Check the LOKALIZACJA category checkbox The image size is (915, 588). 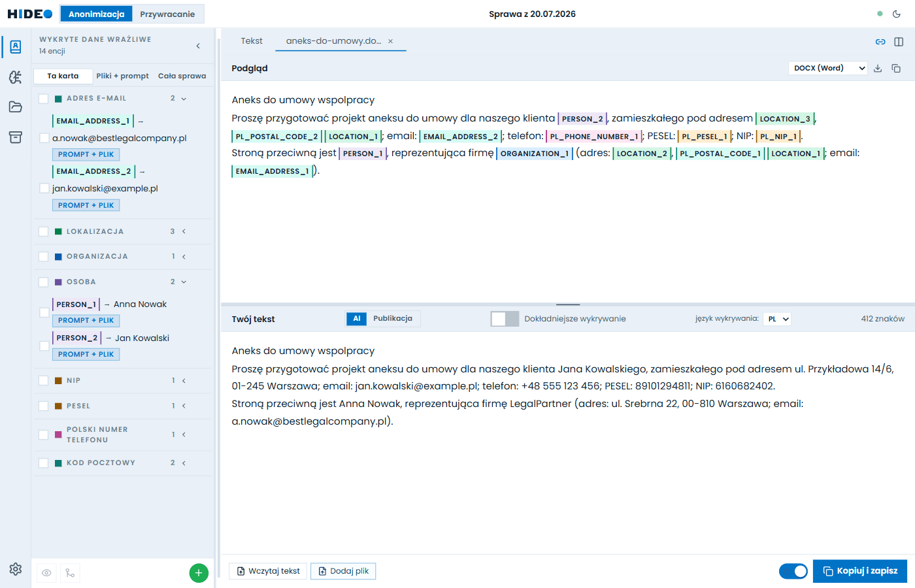pyautogui.click(x=44, y=231)
